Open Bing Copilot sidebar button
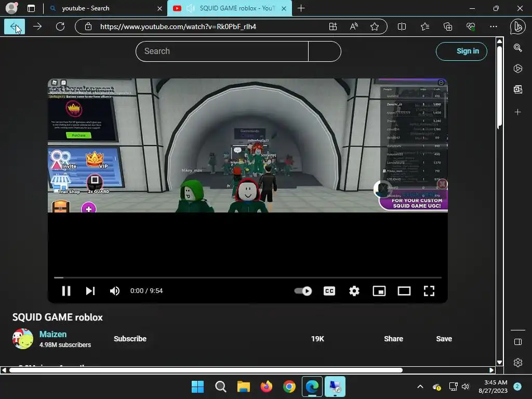The width and height of the screenshot is (532, 399). coord(518,27)
